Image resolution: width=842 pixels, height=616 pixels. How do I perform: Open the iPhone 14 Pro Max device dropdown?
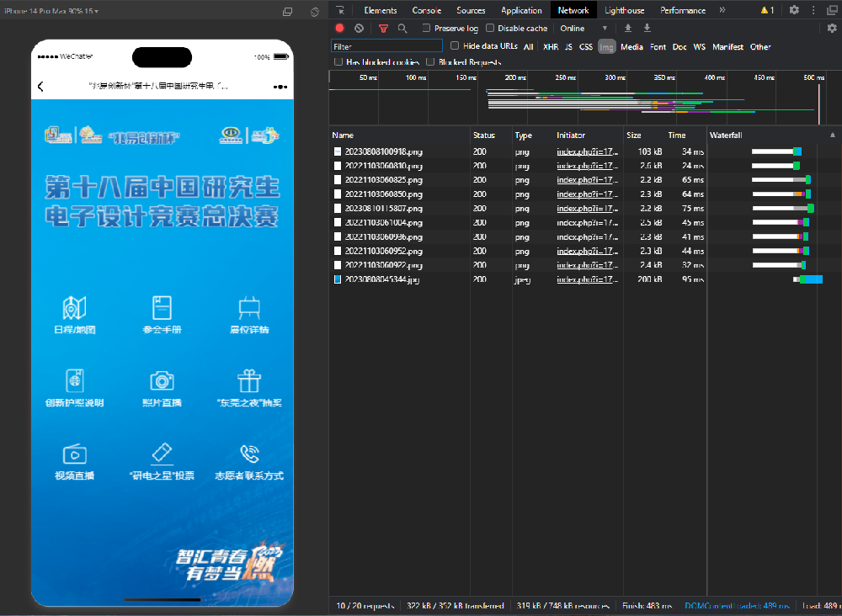pos(51,11)
